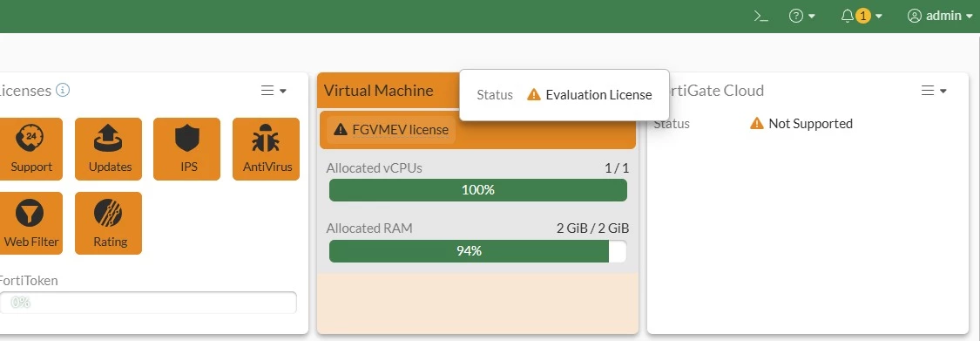980x341 pixels.
Task: Select the IPS license tile
Action: pos(187,149)
